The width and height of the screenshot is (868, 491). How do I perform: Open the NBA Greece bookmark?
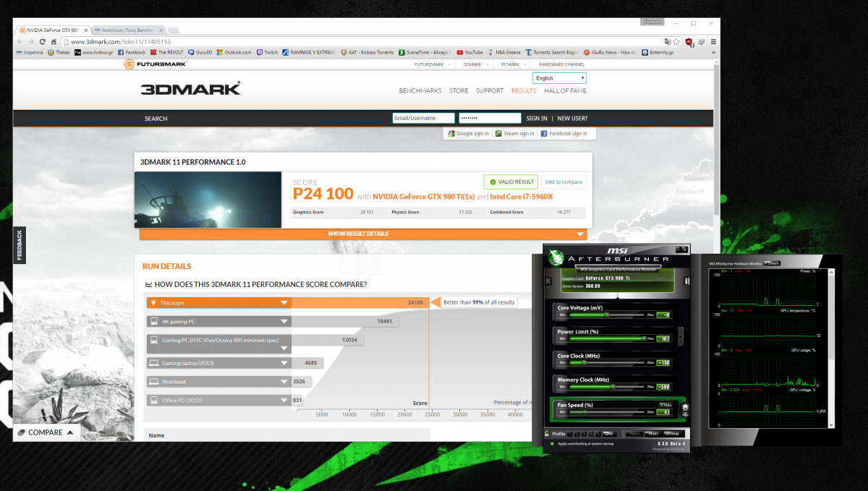(x=504, y=52)
